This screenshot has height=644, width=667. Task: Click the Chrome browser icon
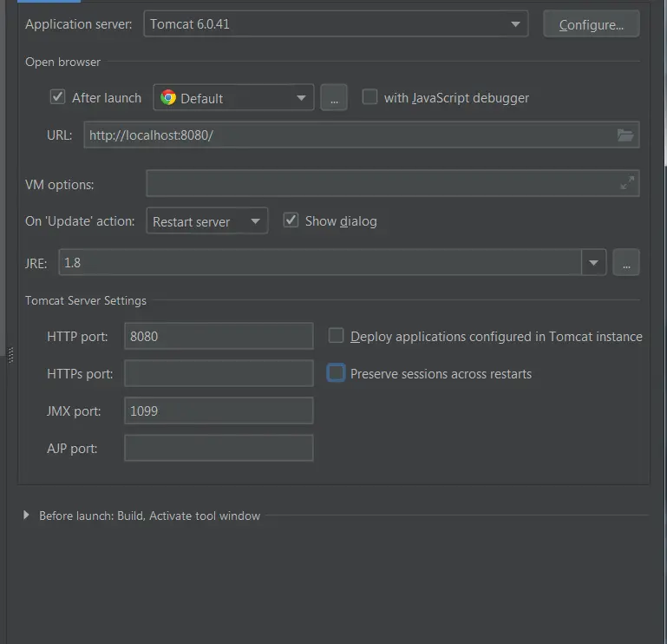[x=168, y=97]
